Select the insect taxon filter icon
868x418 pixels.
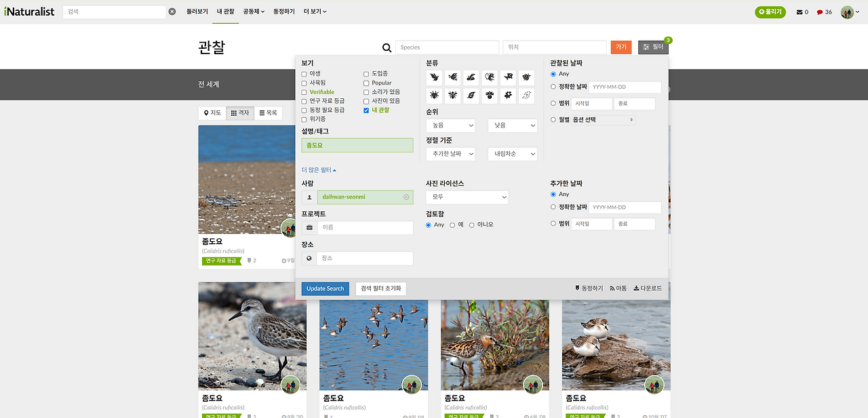pos(452,96)
